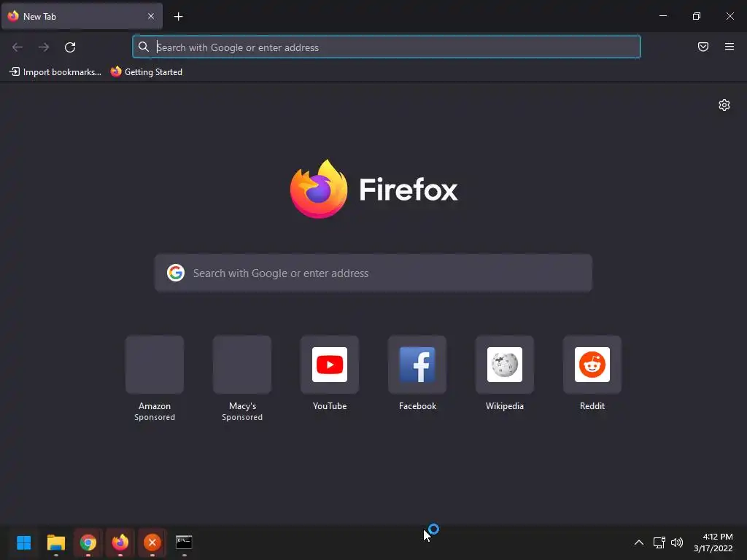Focus the center Google search box

tap(373, 273)
